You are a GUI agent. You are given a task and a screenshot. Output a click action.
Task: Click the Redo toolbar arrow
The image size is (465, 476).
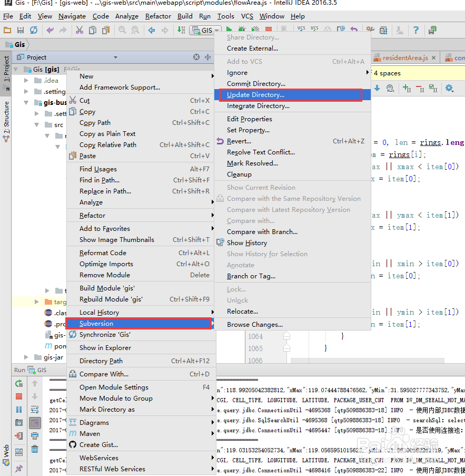pos(63,30)
